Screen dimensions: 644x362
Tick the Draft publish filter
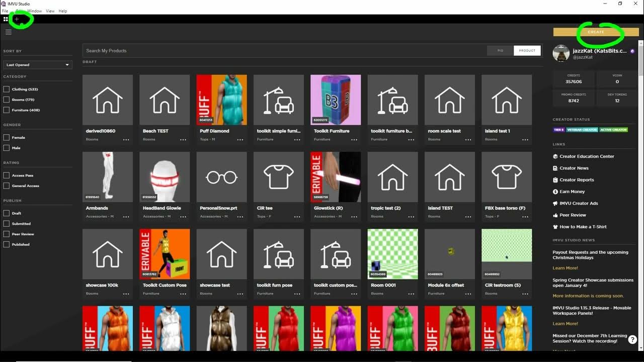[x=7, y=213]
